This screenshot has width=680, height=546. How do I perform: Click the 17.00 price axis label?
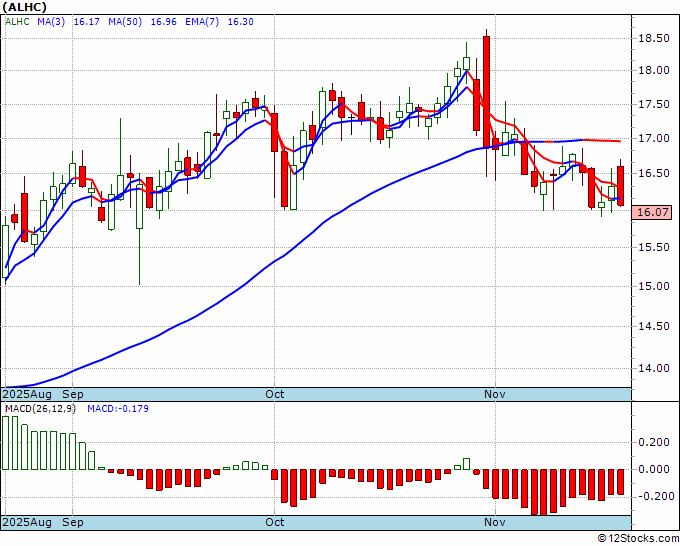tap(654, 138)
